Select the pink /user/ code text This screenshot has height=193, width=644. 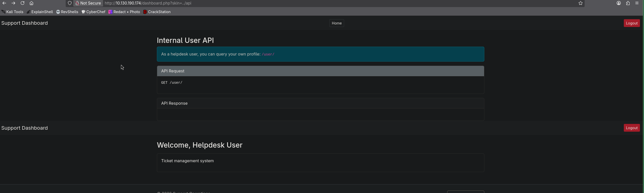coord(268,54)
